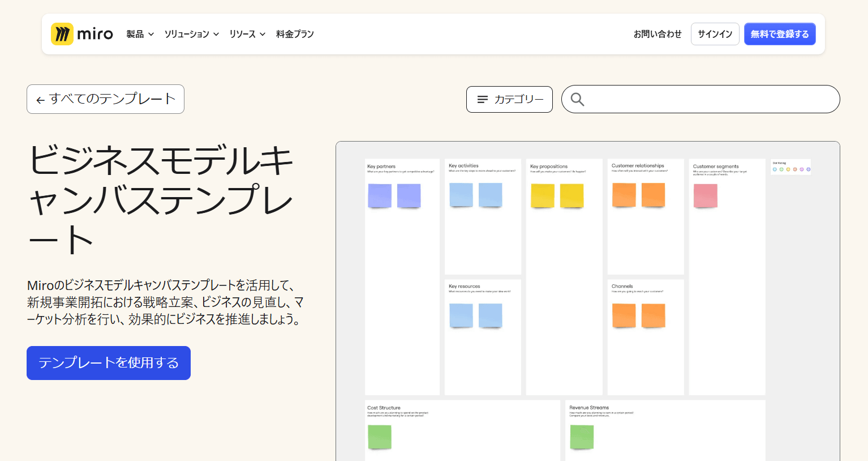Go to 料金プラン page

pos(295,34)
